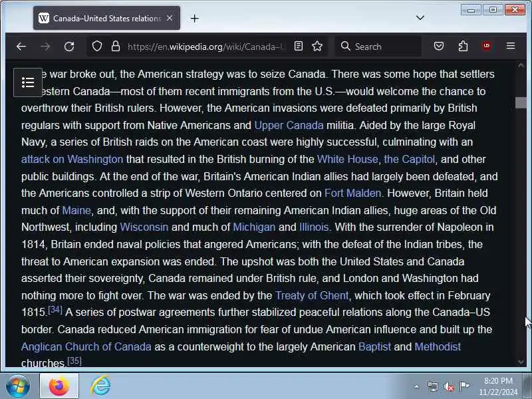
Task: Toggle reader view icon in address bar
Action: pos(299,46)
